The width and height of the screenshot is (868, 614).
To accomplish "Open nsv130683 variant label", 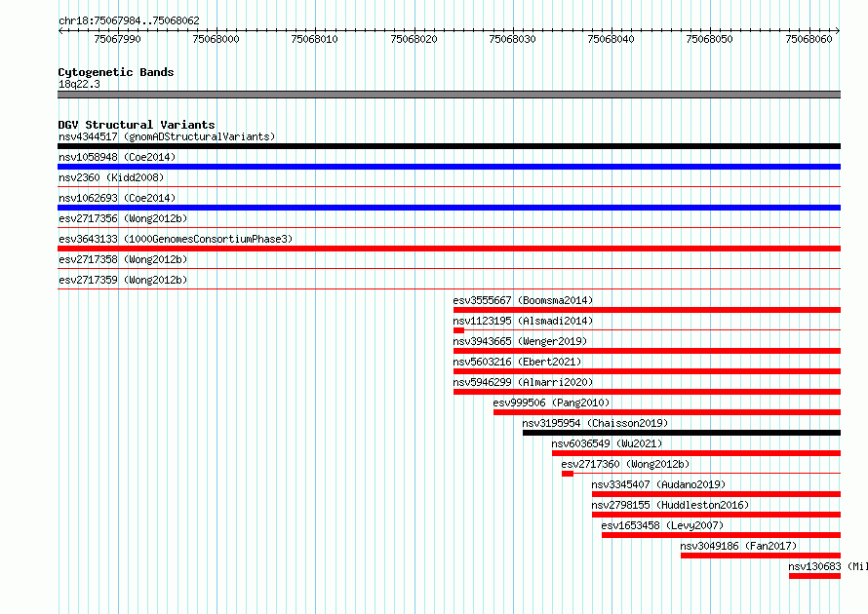I will [x=828, y=566].
